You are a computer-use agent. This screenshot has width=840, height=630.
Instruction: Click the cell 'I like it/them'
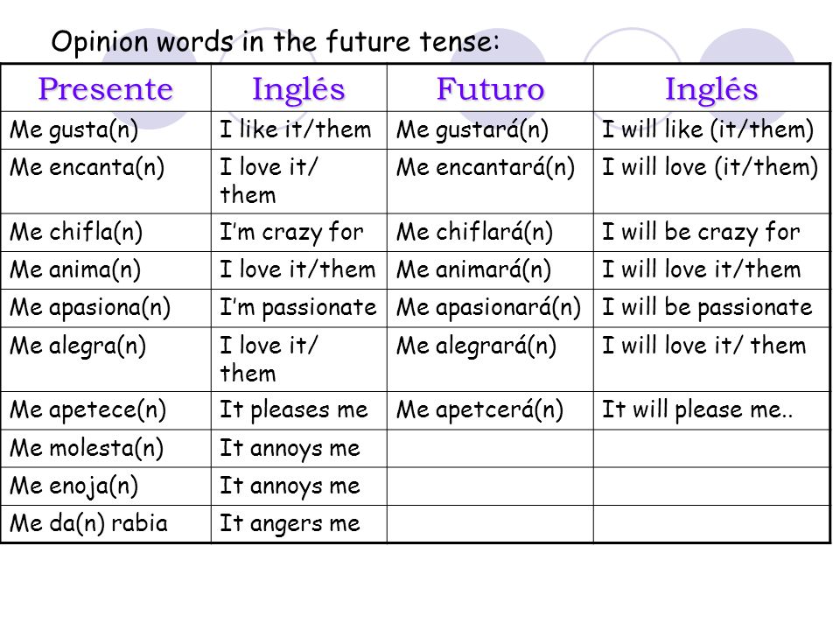click(x=299, y=130)
